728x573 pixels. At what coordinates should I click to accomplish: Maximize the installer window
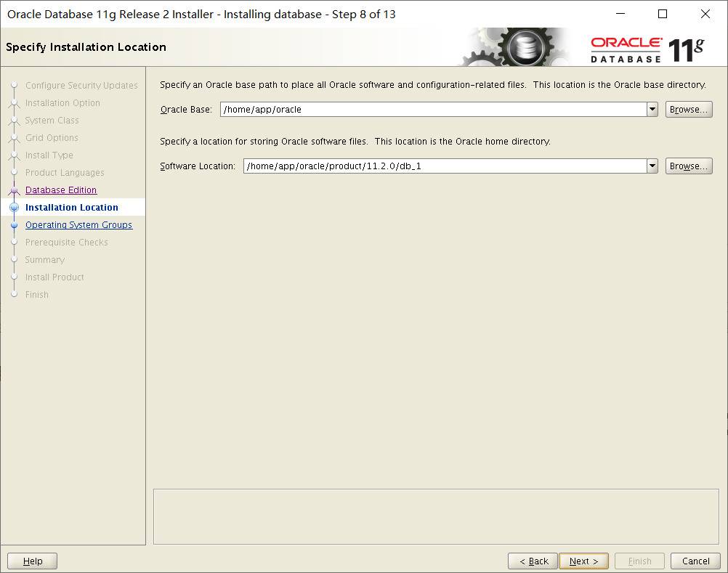(x=663, y=14)
